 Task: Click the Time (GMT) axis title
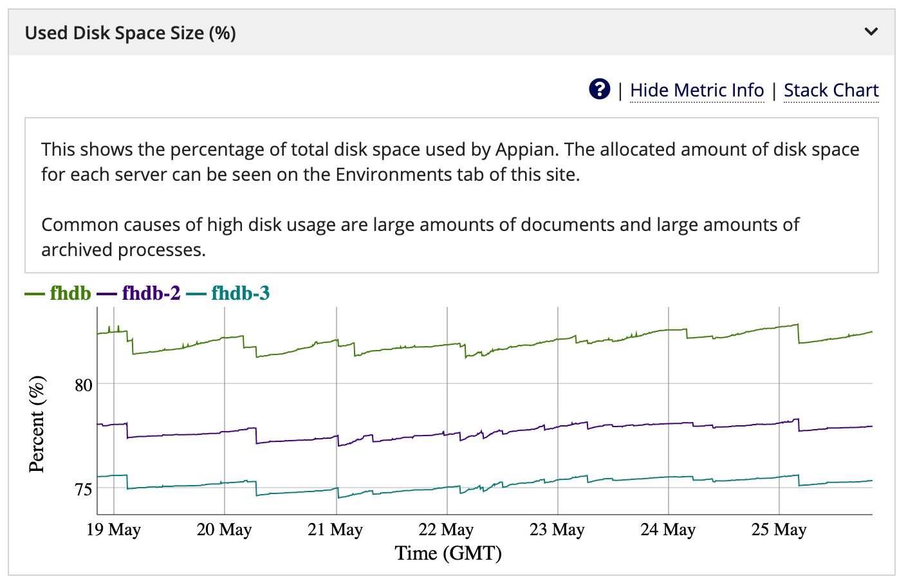tap(448, 553)
